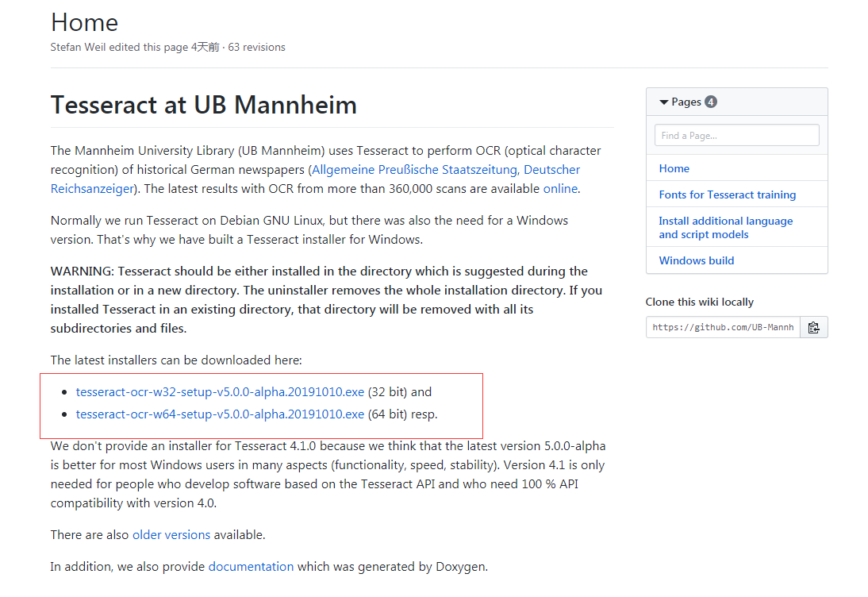Collapse the Pages sidebar section
Screen dimensions: 868x597
(664, 102)
